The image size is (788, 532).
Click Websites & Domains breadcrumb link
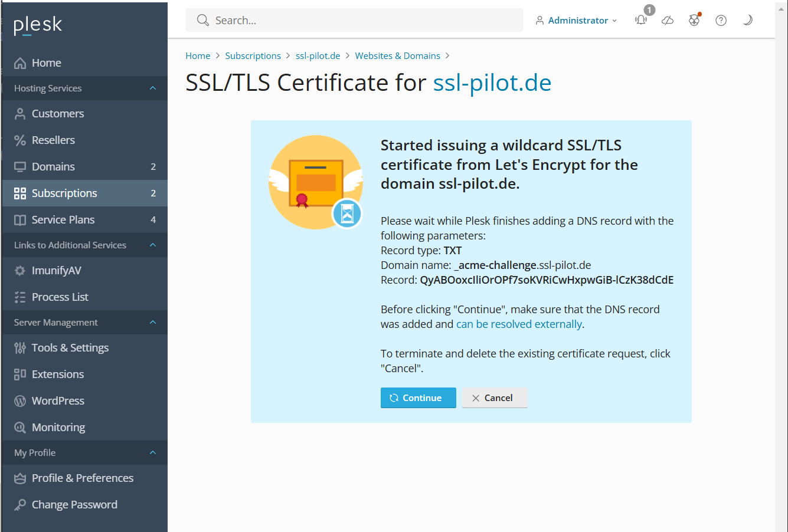click(398, 56)
